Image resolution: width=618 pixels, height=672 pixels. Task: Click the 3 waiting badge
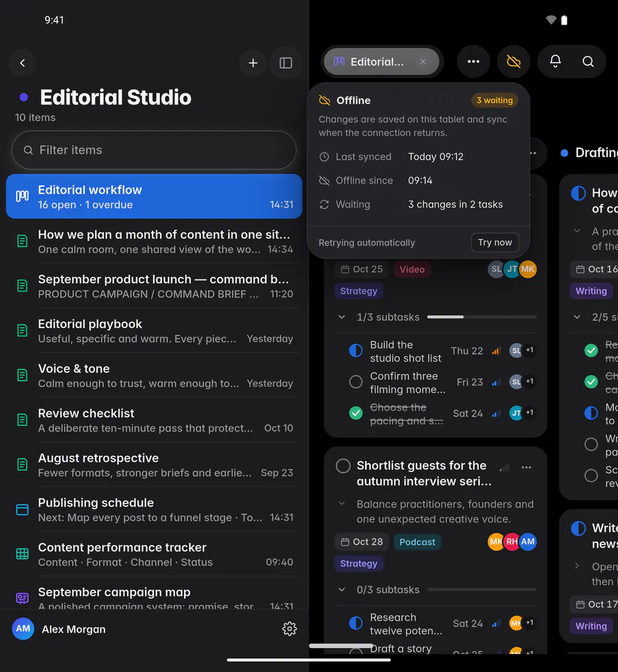[494, 100]
